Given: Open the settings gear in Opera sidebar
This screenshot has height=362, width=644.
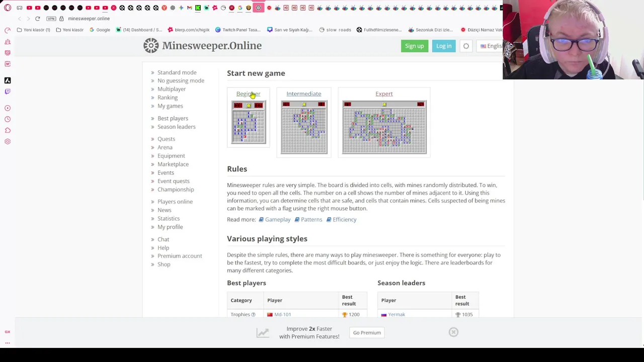Looking at the screenshot, I should coord(8,141).
